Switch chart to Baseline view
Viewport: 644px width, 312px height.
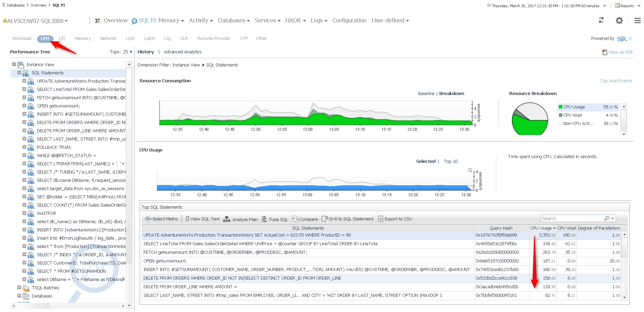(x=426, y=94)
